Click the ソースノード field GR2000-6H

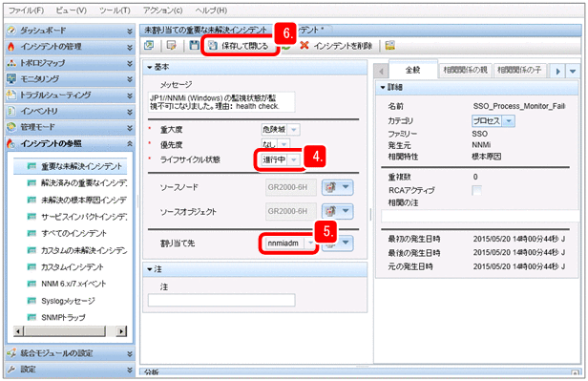(291, 187)
